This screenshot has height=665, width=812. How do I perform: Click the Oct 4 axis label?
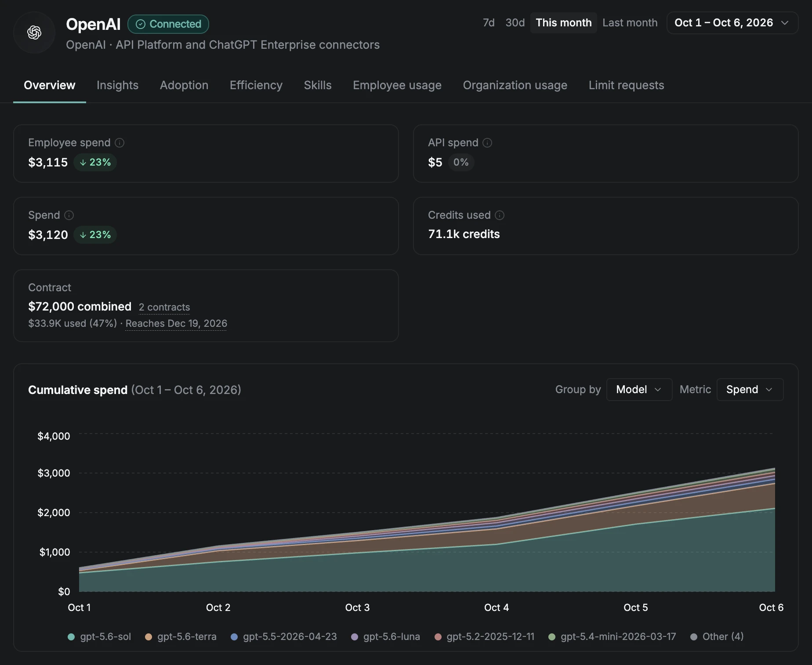[x=497, y=607]
